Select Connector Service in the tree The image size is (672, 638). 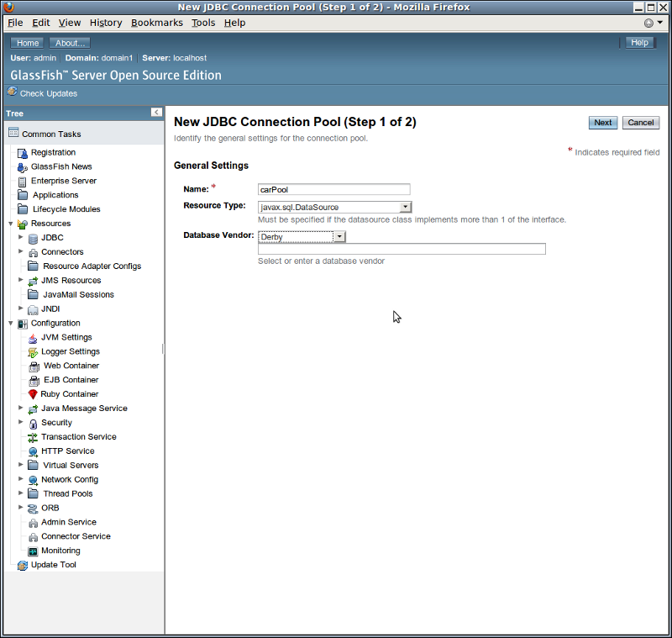(76, 536)
